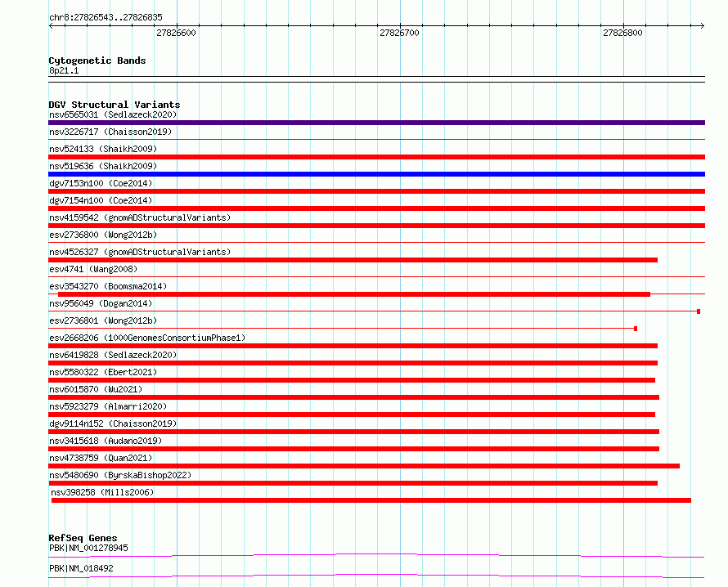This screenshot has width=728, height=587.
Task: Select the 8p21.1 band label
Action: (64, 70)
